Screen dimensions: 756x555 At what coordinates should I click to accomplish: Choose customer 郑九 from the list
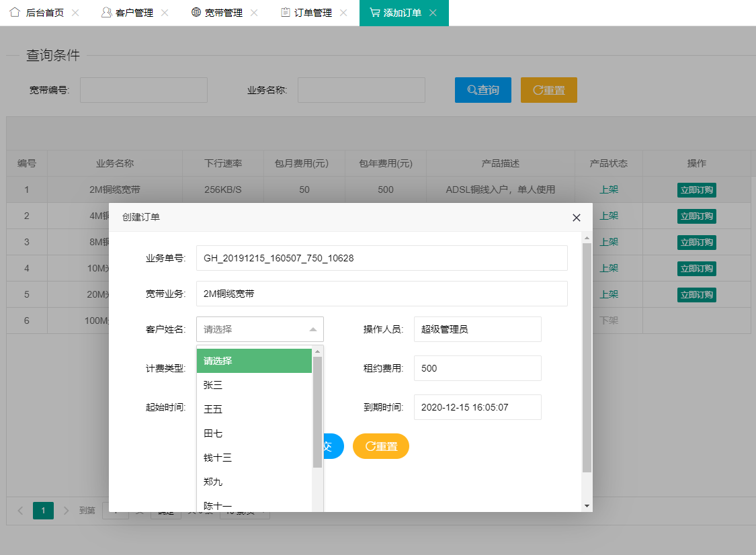click(x=254, y=481)
